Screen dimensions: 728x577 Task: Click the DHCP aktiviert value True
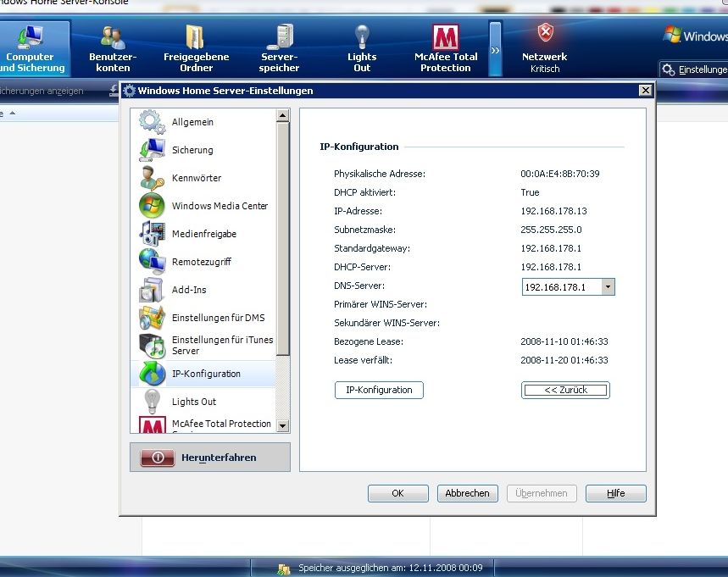530,192
